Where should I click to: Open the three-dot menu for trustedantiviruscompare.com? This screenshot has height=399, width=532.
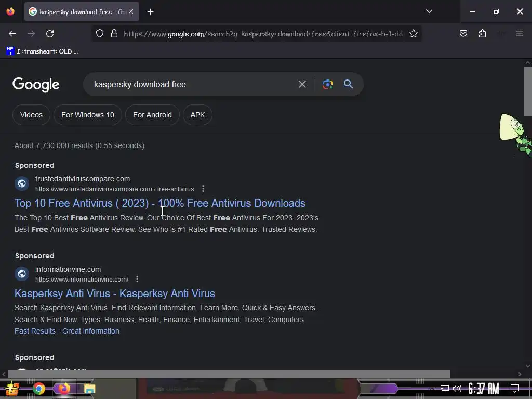click(x=203, y=189)
